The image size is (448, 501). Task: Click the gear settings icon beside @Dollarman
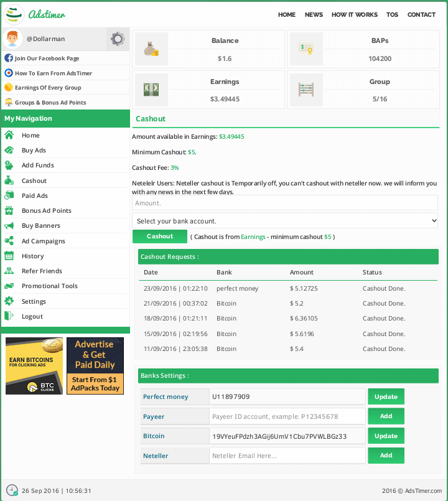(x=118, y=39)
